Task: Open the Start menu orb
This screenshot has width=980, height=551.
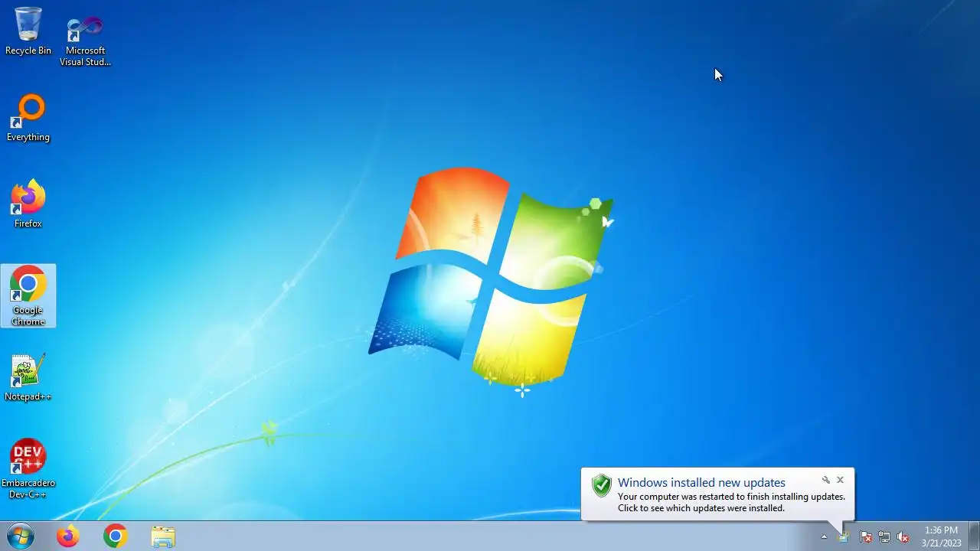Action: [21, 536]
